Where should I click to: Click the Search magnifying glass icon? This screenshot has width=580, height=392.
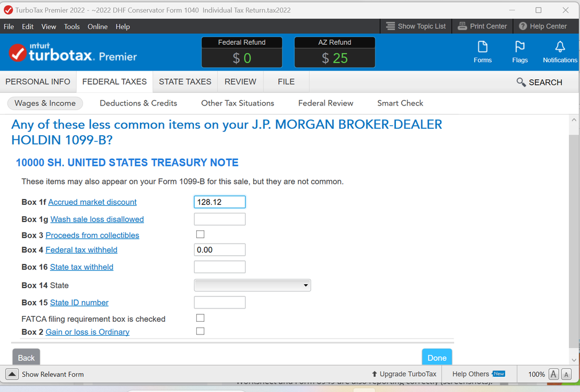click(x=521, y=82)
